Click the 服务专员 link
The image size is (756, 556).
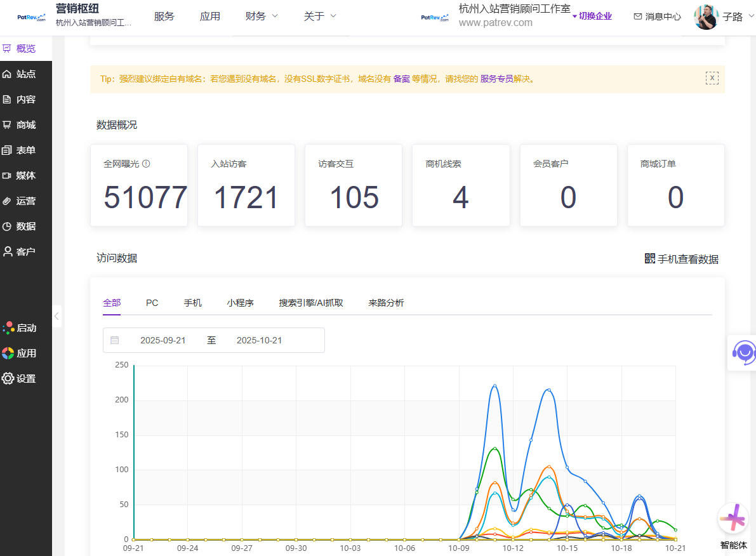(496, 79)
